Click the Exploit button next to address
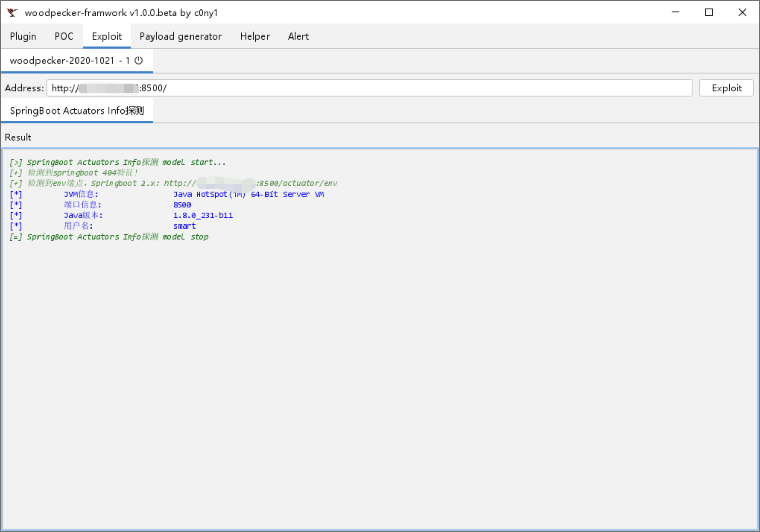The image size is (760, 532). coord(727,88)
